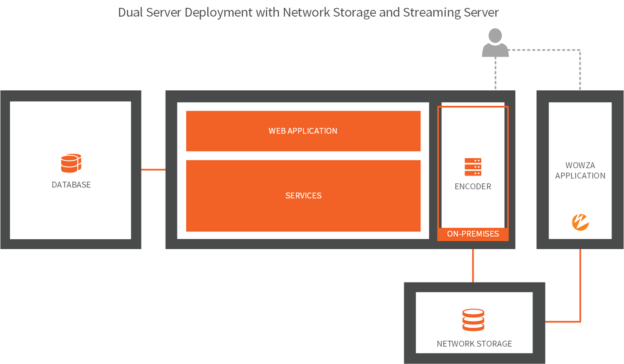Click the Network Storage text label
The image size is (624, 364).
[x=474, y=344]
